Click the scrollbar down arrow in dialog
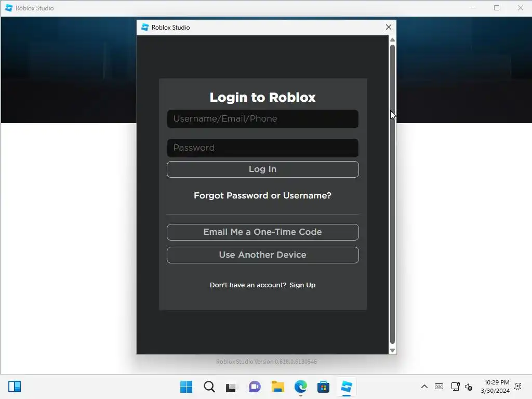Viewport: 532px width, 399px height. pos(393,351)
